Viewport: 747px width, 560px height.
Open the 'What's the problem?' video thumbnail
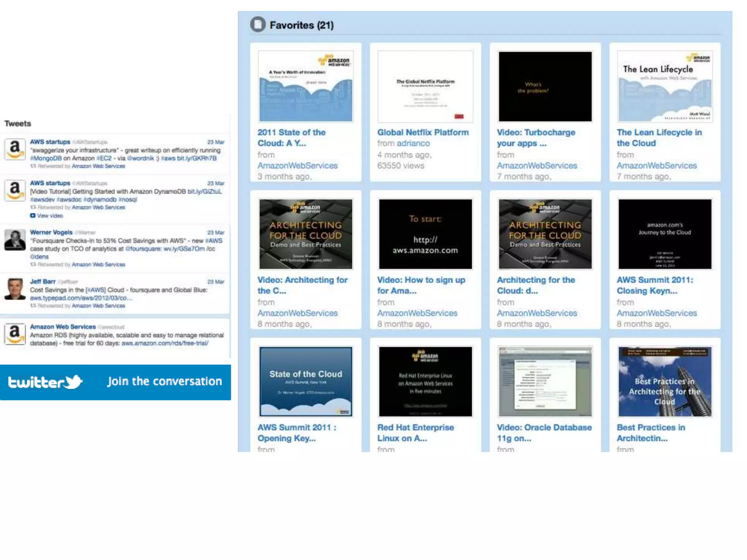click(x=545, y=86)
